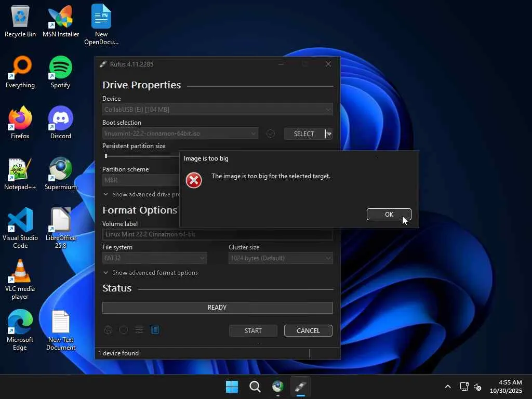Viewport: 532px width, 399px height.
Task: Click the Format Options heading
Action: click(x=140, y=210)
